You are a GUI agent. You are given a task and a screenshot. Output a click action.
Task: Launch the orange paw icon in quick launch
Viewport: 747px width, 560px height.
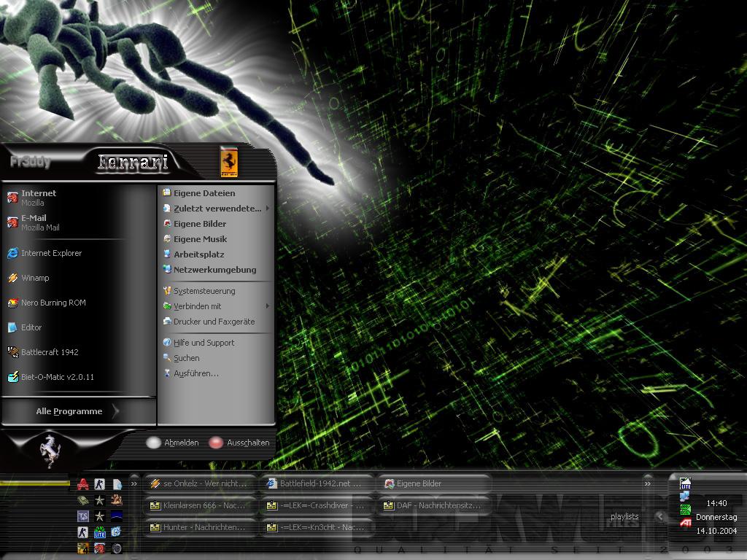[117, 500]
